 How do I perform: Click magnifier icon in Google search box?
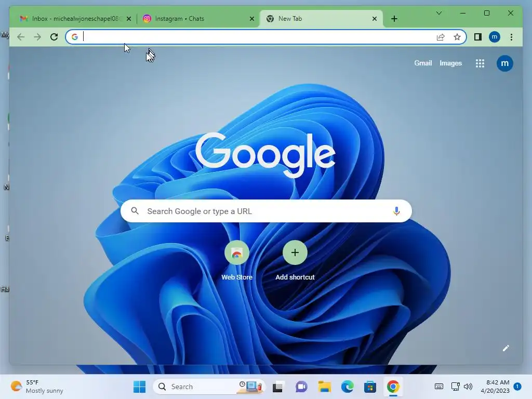click(135, 211)
